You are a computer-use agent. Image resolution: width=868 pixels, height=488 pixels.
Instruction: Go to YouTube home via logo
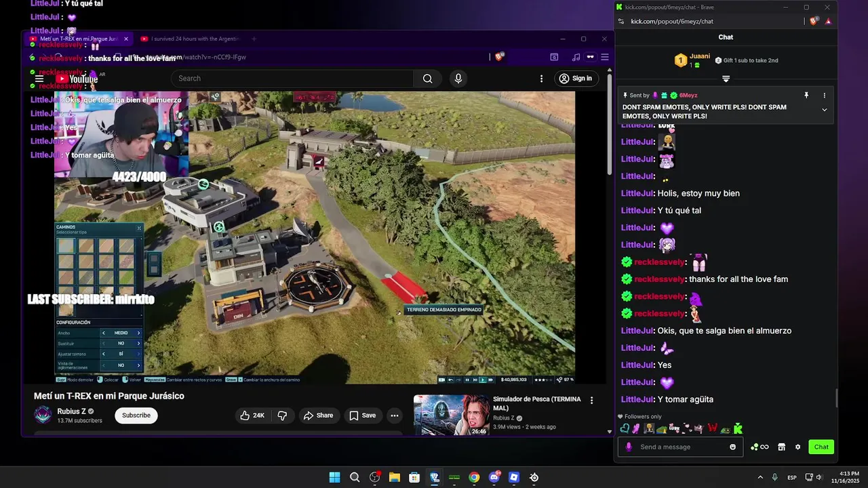(77, 79)
